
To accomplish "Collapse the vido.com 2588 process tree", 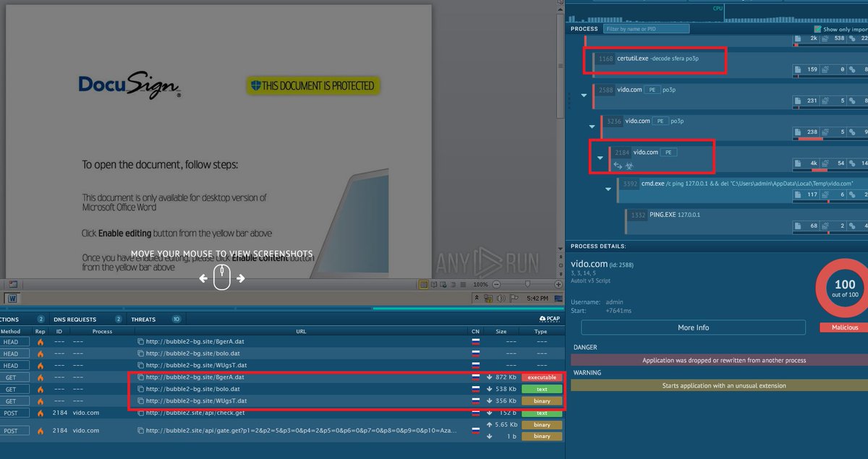I will (x=584, y=95).
